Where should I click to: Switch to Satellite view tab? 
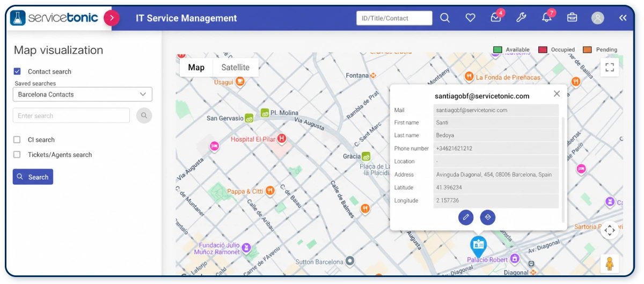tap(236, 67)
